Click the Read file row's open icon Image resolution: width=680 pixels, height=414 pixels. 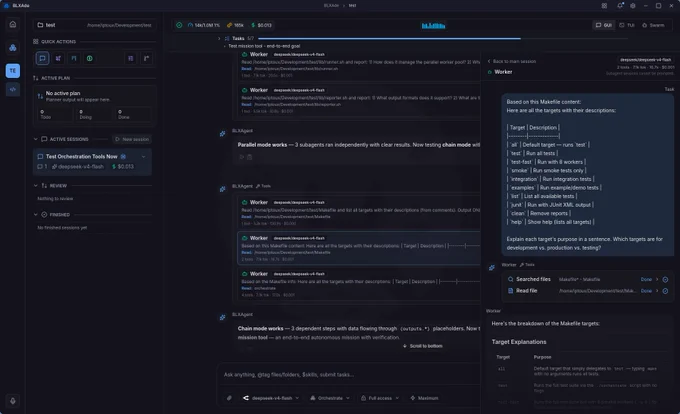click(x=665, y=291)
